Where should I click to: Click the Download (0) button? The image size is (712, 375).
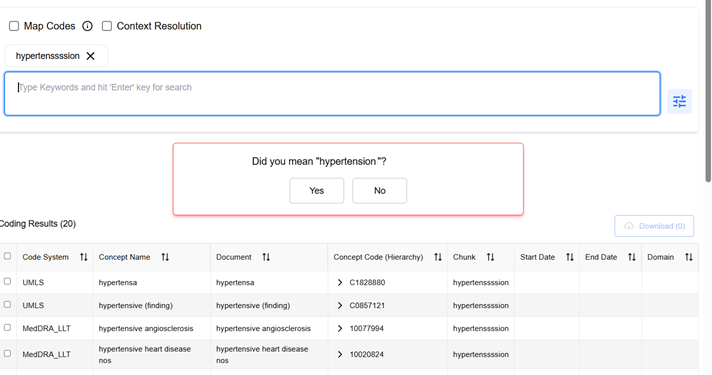click(x=654, y=226)
